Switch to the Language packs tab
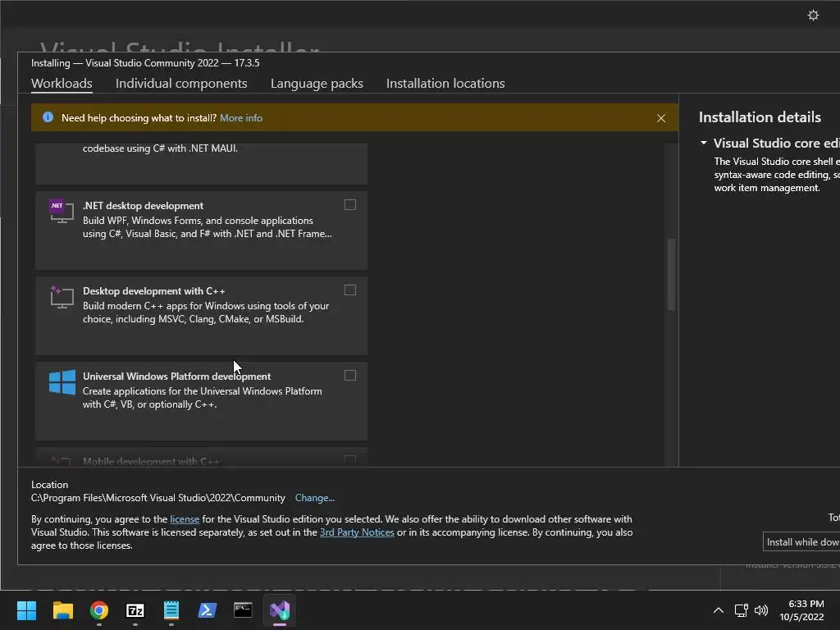 click(317, 84)
